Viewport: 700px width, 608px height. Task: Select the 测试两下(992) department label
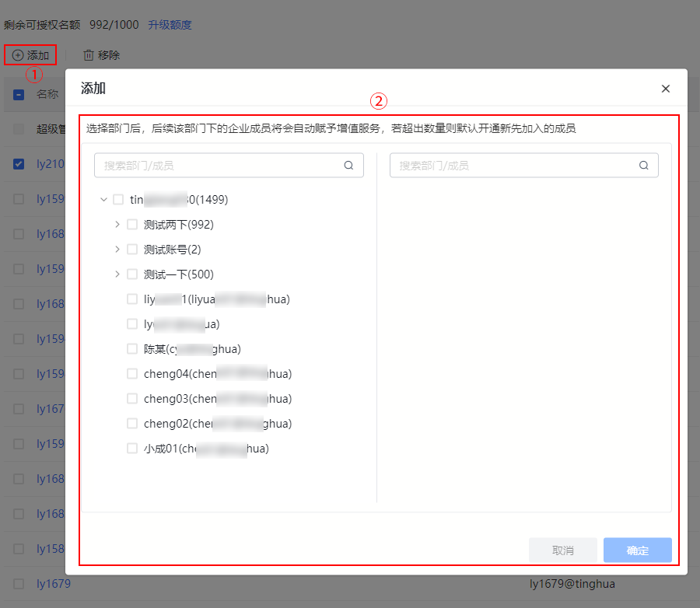[x=179, y=225]
